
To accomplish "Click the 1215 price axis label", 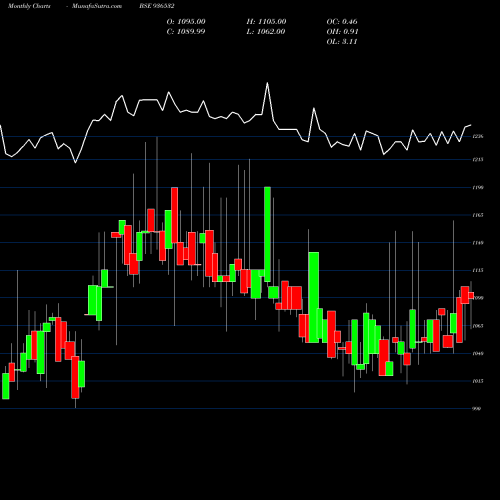I will [478, 160].
